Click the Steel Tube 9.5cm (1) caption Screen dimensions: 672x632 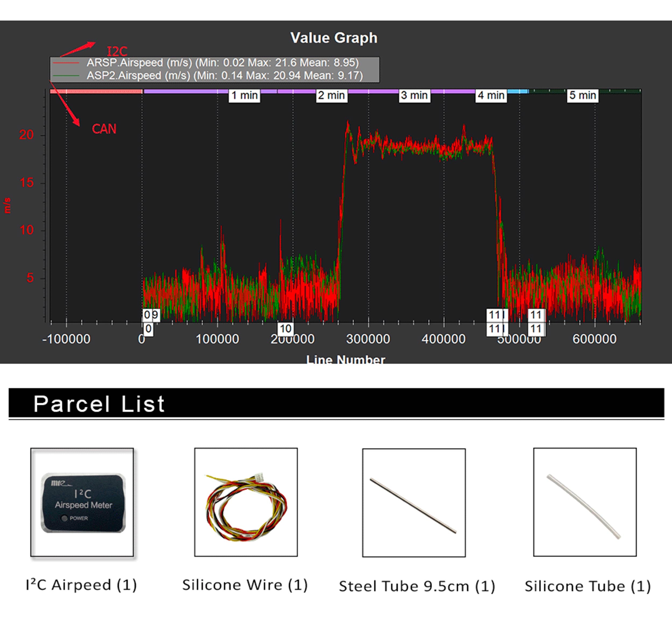tap(417, 586)
